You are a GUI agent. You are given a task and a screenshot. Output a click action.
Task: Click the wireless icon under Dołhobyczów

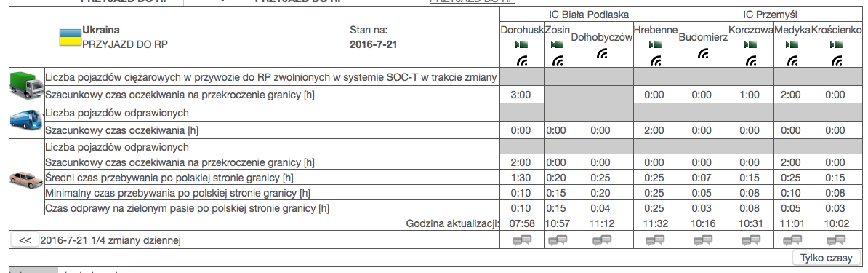pyautogui.click(x=602, y=54)
